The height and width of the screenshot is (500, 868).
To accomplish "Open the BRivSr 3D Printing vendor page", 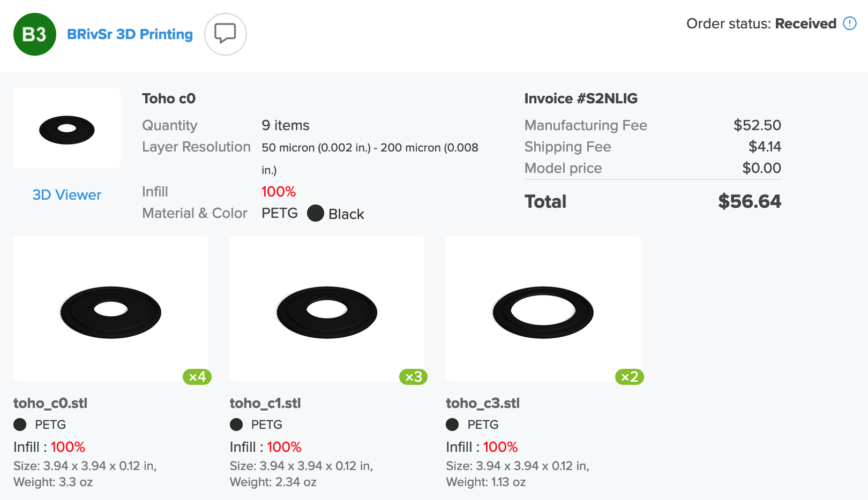I will pyautogui.click(x=130, y=34).
